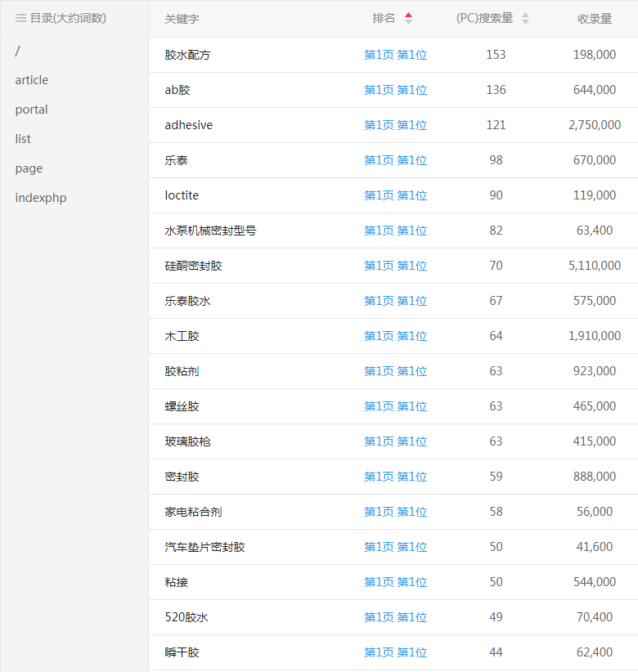The width and height of the screenshot is (638, 672).
Task: Open the indexphp directory entry
Action: 41,198
